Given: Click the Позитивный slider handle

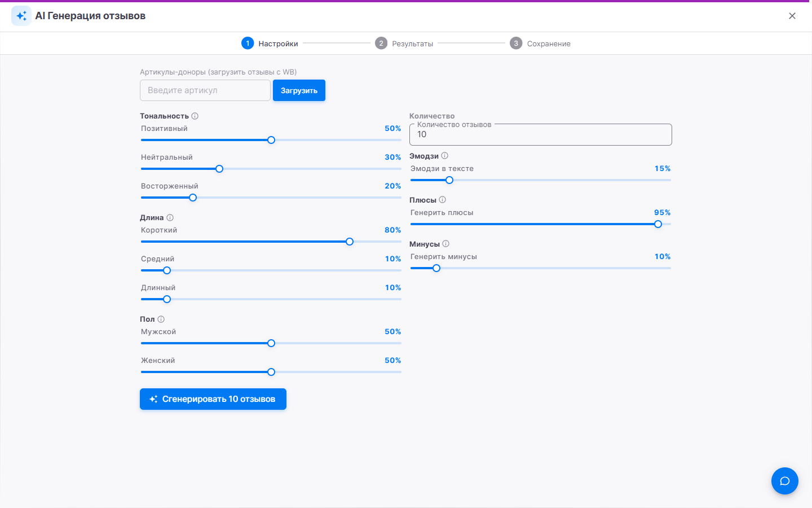Looking at the screenshot, I should [271, 140].
